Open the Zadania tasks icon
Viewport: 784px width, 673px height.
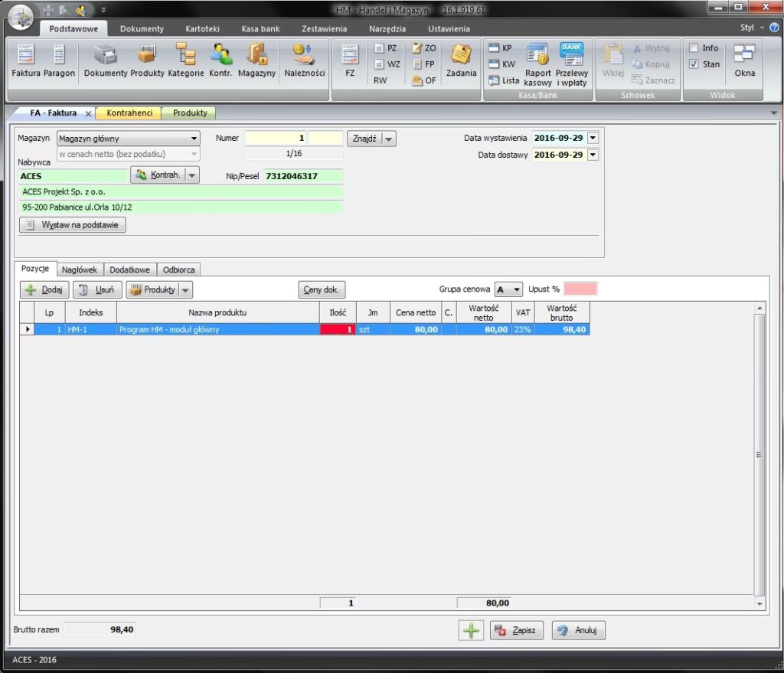click(x=461, y=61)
